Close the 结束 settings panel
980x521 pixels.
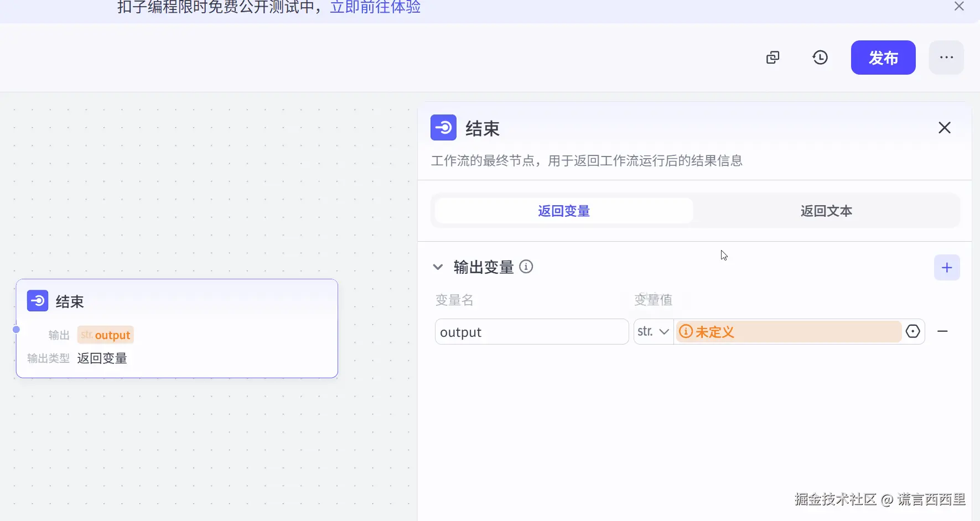pyautogui.click(x=945, y=128)
